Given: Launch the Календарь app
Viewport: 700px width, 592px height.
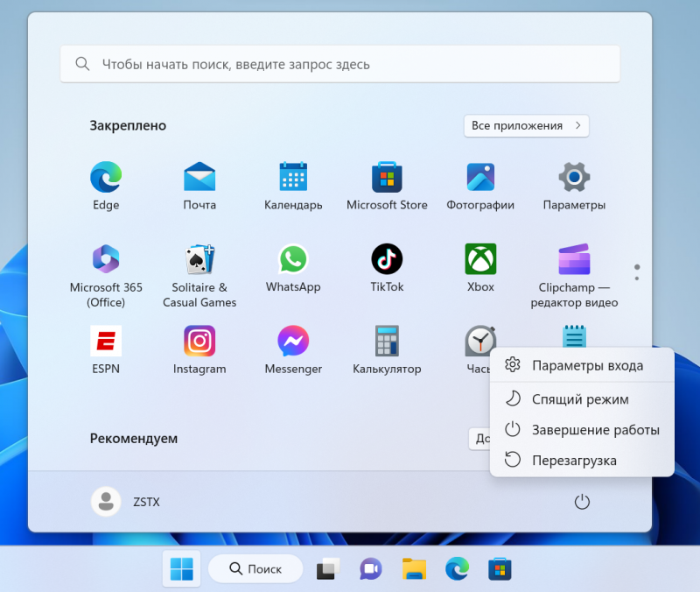Looking at the screenshot, I should (293, 187).
